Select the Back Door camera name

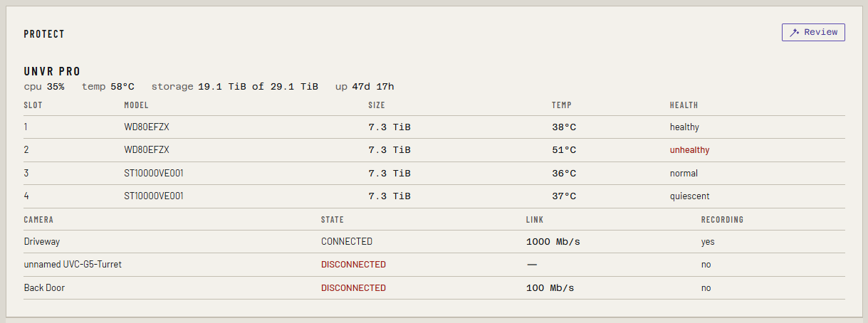[44, 288]
